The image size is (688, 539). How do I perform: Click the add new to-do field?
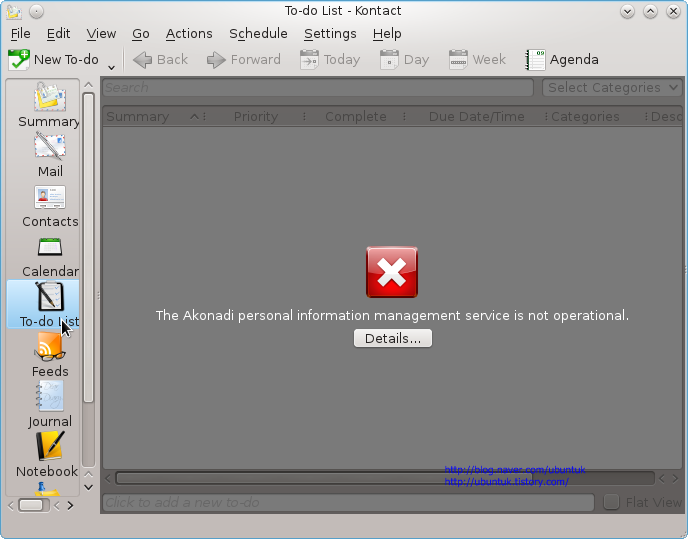pyautogui.click(x=348, y=502)
